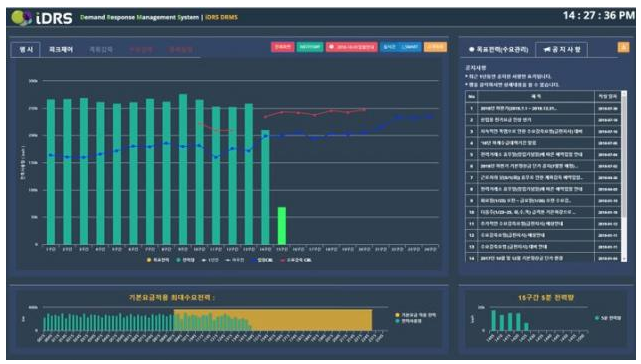Click the bright green bar at hour 15
Screen dimensions: 641x364
coord(282,226)
